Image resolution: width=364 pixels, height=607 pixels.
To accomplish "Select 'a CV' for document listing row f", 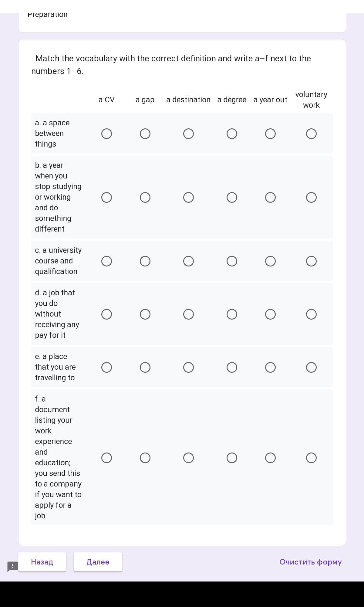I will pyautogui.click(x=106, y=458).
